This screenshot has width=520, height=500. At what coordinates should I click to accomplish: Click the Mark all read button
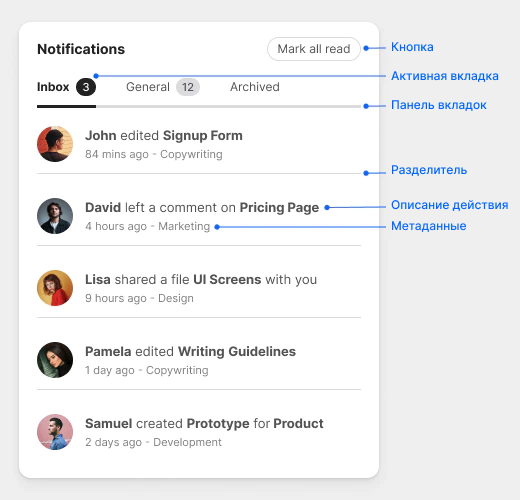pyautogui.click(x=314, y=49)
